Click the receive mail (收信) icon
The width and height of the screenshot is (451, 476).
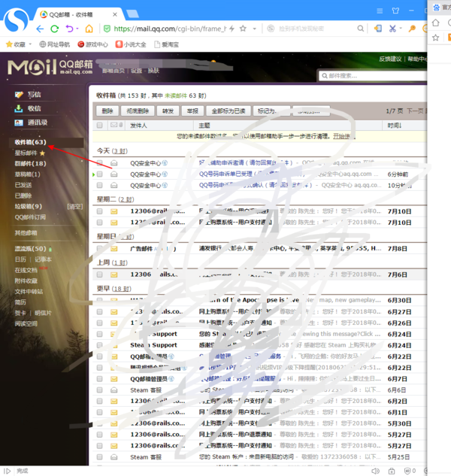(19, 108)
